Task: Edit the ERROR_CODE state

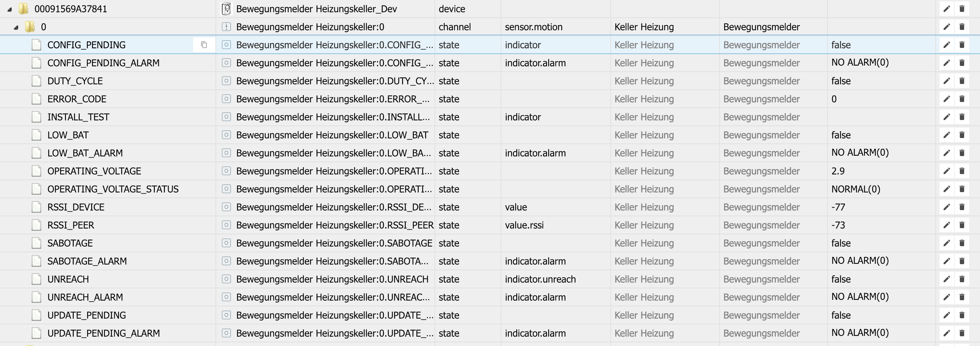Action: coord(946,99)
